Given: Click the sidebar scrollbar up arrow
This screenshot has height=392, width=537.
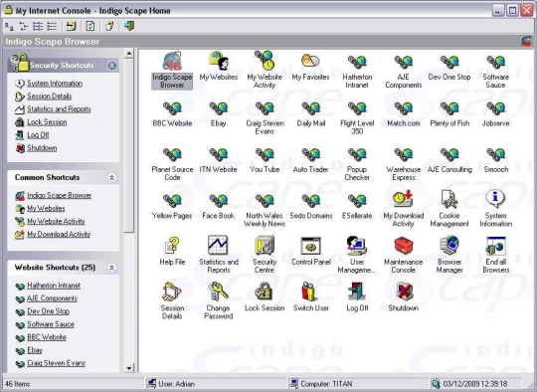Looking at the screenshot, I should click(128, 53).
